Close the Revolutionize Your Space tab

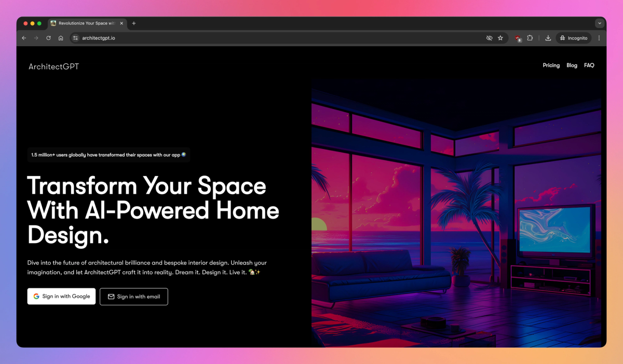click(x=121, y=23)
